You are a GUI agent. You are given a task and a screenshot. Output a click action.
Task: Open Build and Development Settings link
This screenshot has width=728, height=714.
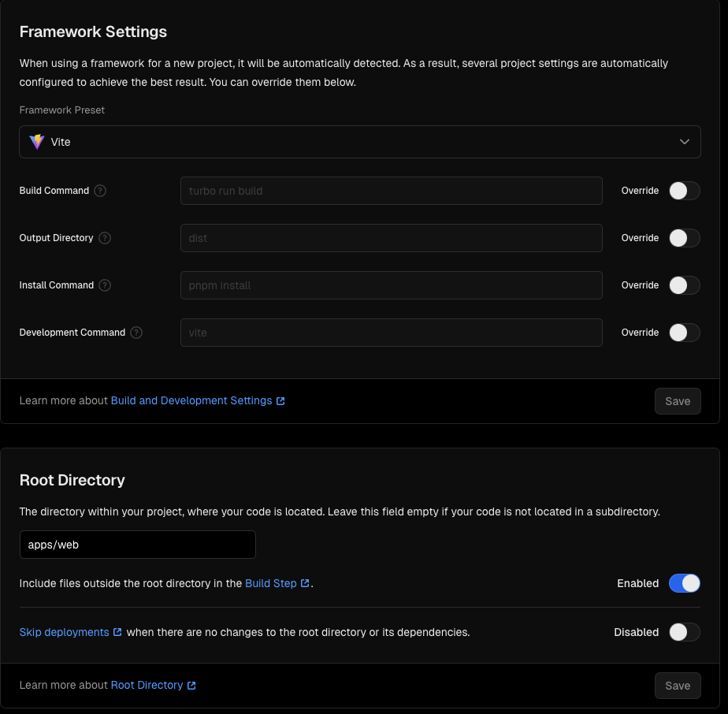coord(191,400)
